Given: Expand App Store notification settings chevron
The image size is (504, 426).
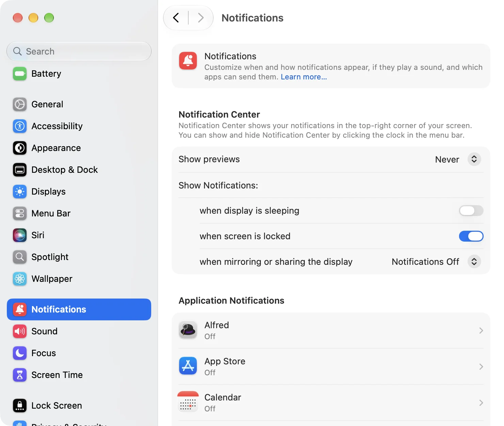Looking at the screenshot, I should click(x=481, y=367).
